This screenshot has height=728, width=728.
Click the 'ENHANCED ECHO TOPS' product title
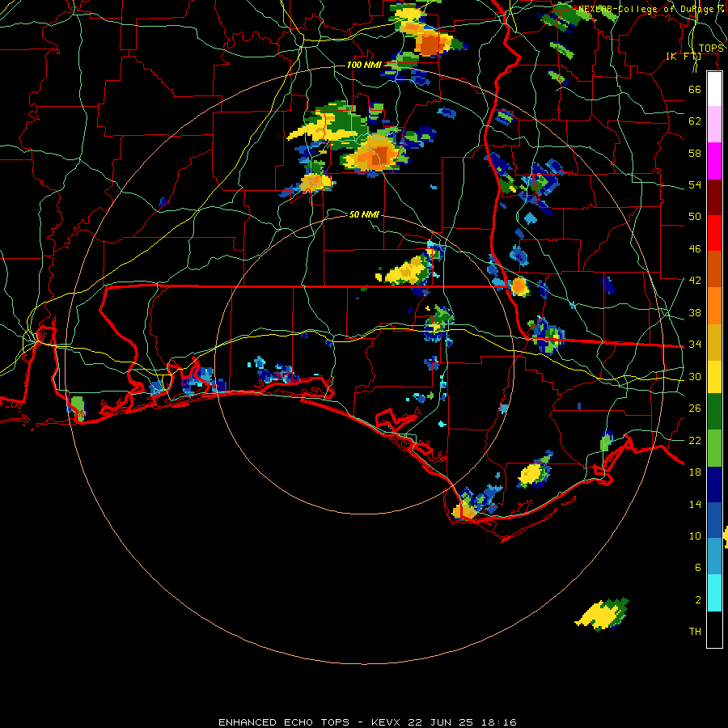pyautogui.click(x=284, y=722)
